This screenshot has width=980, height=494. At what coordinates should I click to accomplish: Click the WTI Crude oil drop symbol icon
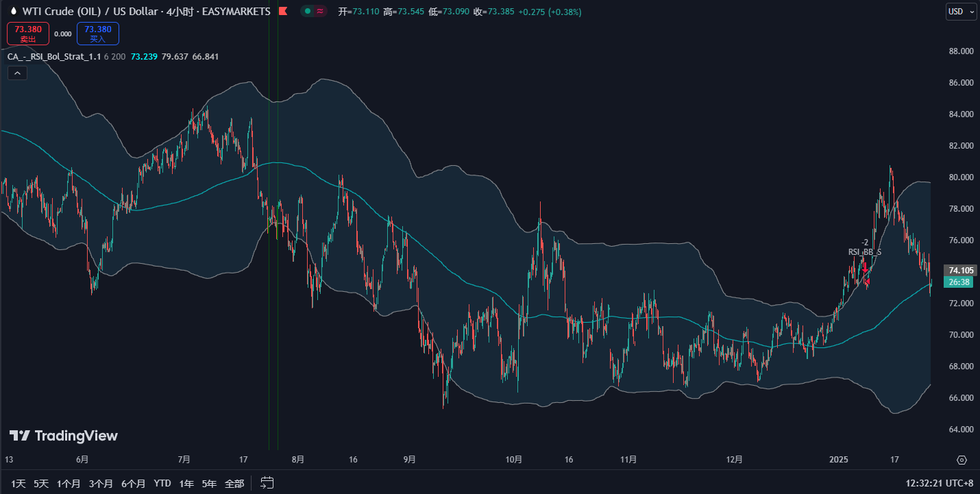pyautogui.click(x=13, y=12)
